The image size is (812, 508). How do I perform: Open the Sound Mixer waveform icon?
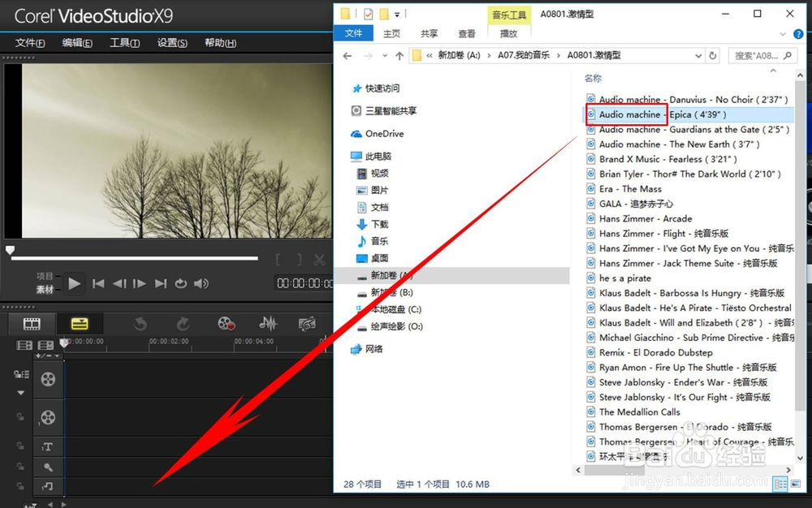pyautogui.click(x=268, y=325)
